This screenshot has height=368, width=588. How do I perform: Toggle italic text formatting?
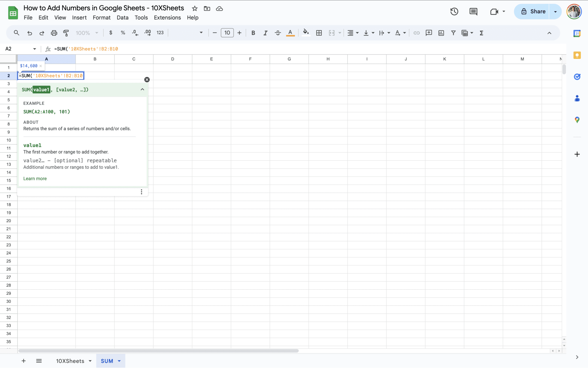[x=265, y=33]
